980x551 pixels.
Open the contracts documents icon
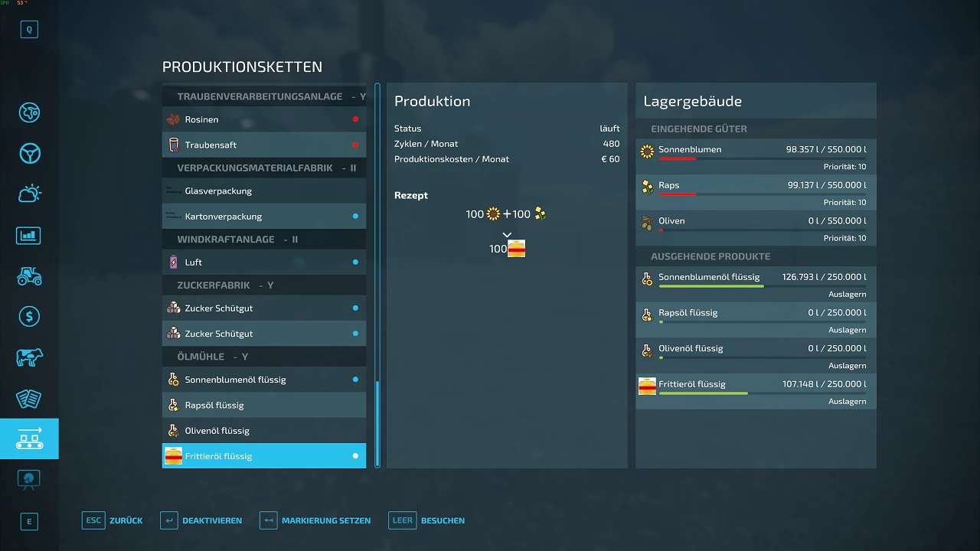coord(29,398)
